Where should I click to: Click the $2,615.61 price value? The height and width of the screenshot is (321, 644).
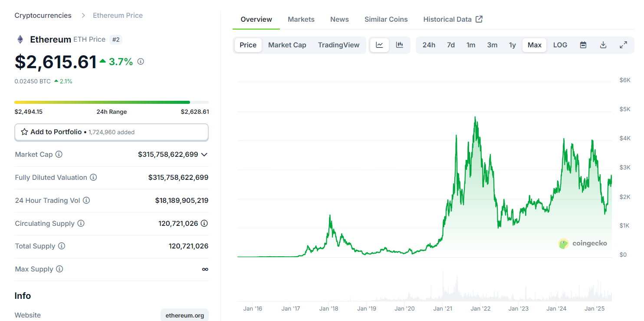[x=56, y=62]
